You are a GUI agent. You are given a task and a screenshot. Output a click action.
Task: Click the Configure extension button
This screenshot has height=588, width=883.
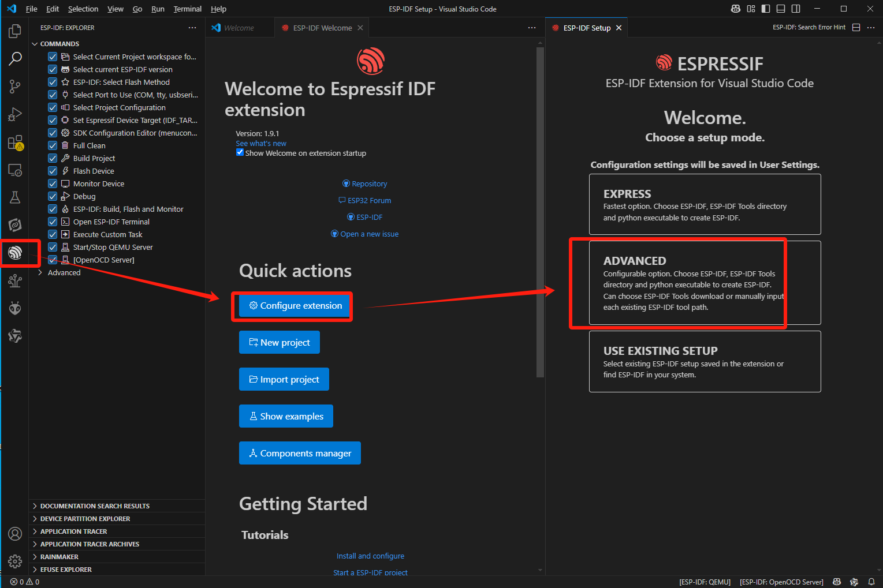pyautogui.click(x=295, y=305)
